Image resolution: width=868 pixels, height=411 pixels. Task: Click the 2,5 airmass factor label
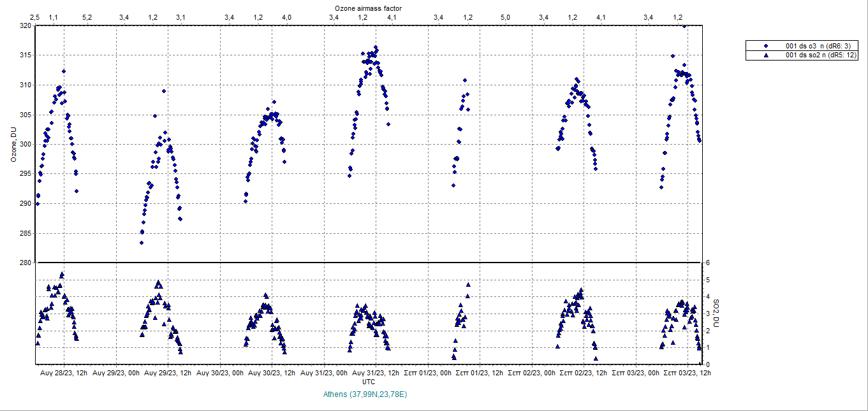[35, 17]
